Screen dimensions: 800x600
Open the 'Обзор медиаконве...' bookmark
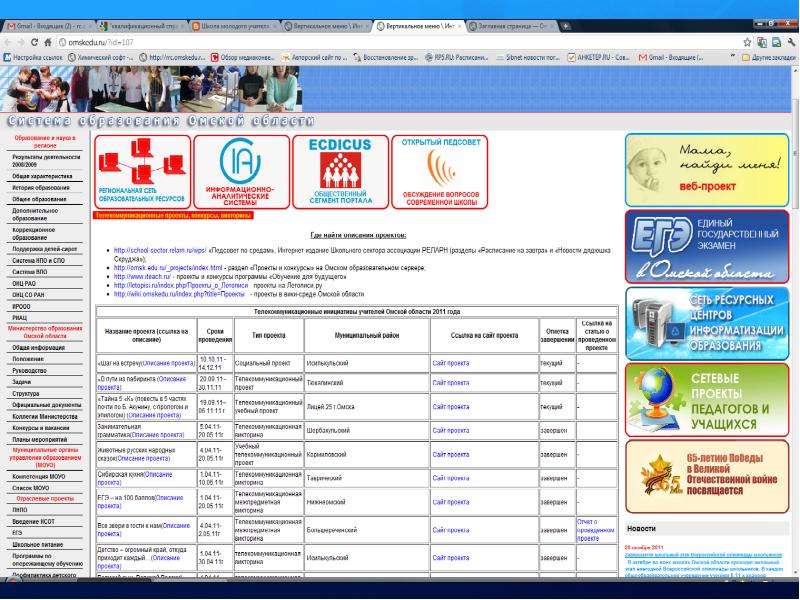[x=243, y=58]
